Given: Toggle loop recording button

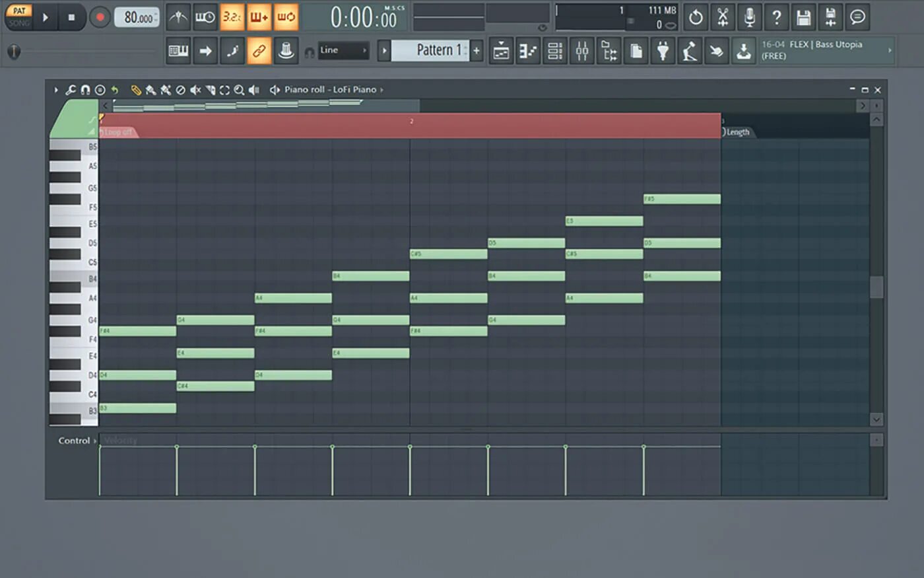Looking at the screenshot, I should tap(286, 17).
